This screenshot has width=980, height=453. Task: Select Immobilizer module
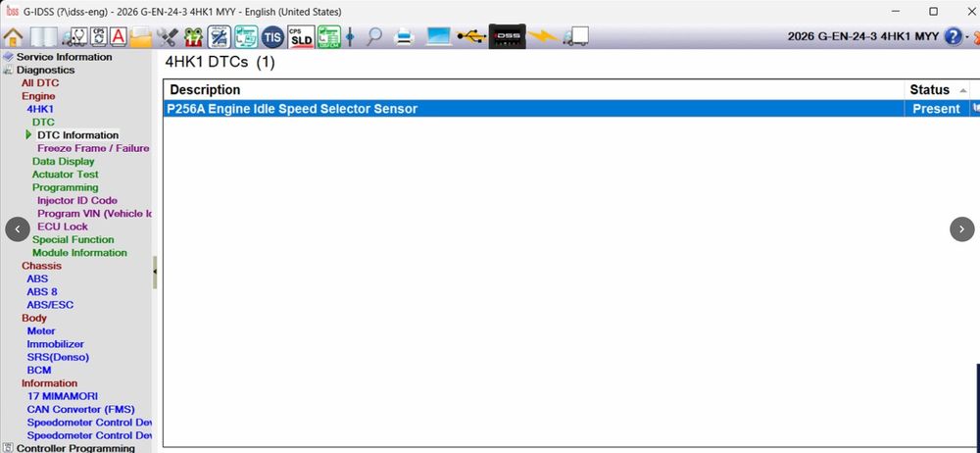click(x=55, y=344)
